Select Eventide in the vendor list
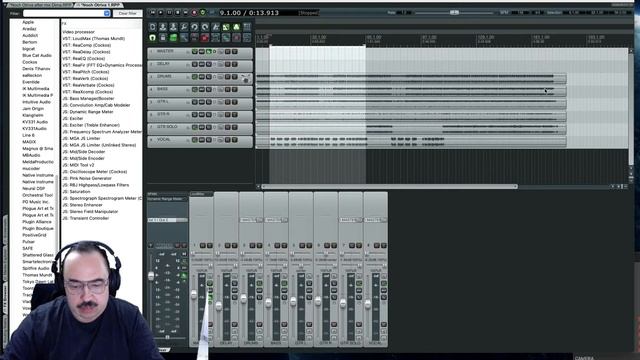Viewport: 640px width, 360px height. (x=31, y=82)
